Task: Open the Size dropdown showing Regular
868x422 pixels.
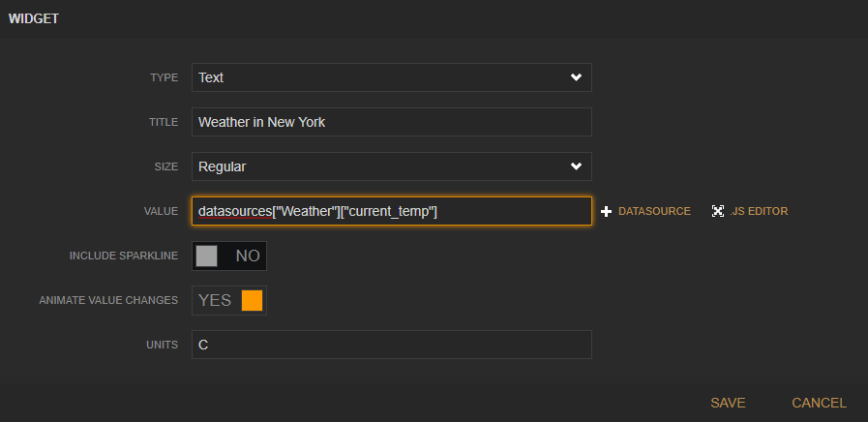Action: [x=391, y=166]
